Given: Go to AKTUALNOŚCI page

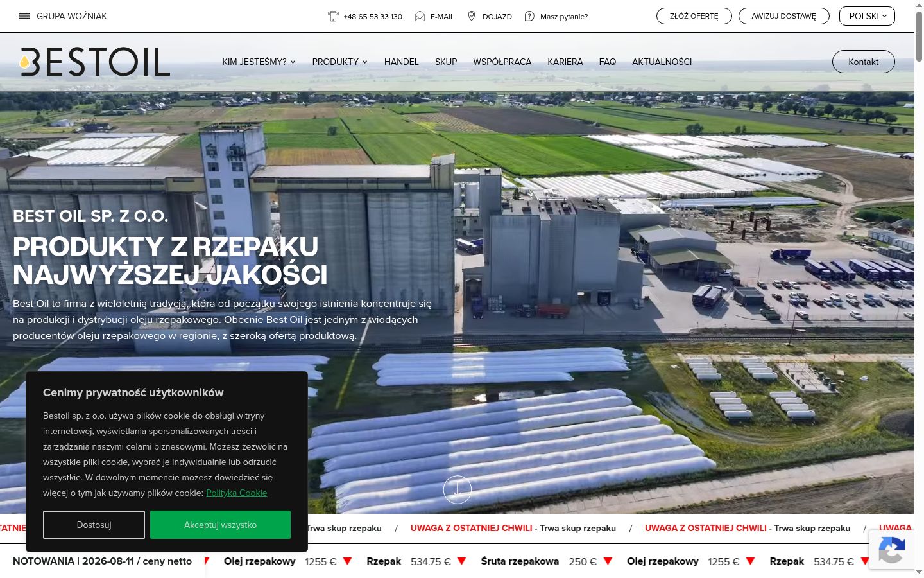Looking at the screenshot, I should click(662, 62).
